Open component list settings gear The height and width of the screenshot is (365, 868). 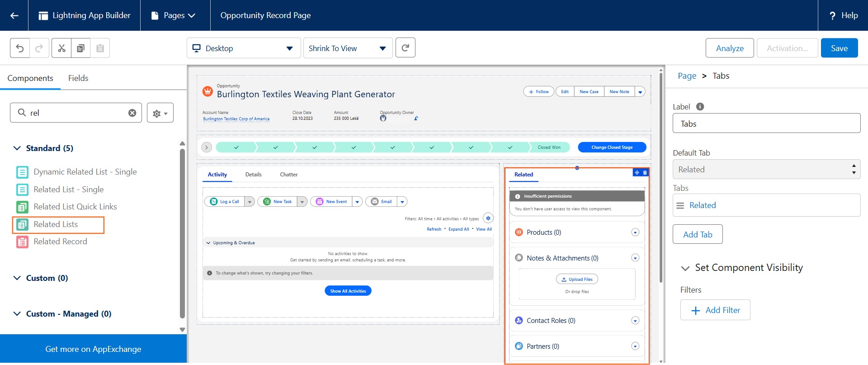click(x=160, y=113)
